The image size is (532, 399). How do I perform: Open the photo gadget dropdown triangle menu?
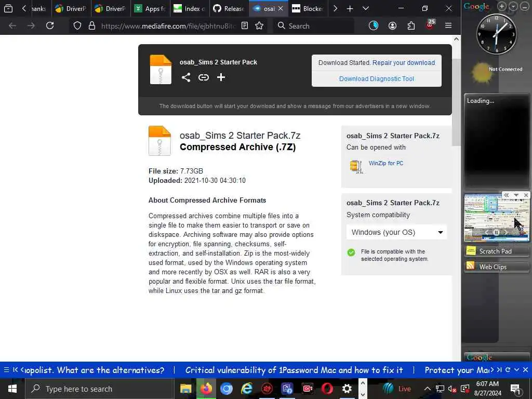pyautogui.click(x=516, y=195)
